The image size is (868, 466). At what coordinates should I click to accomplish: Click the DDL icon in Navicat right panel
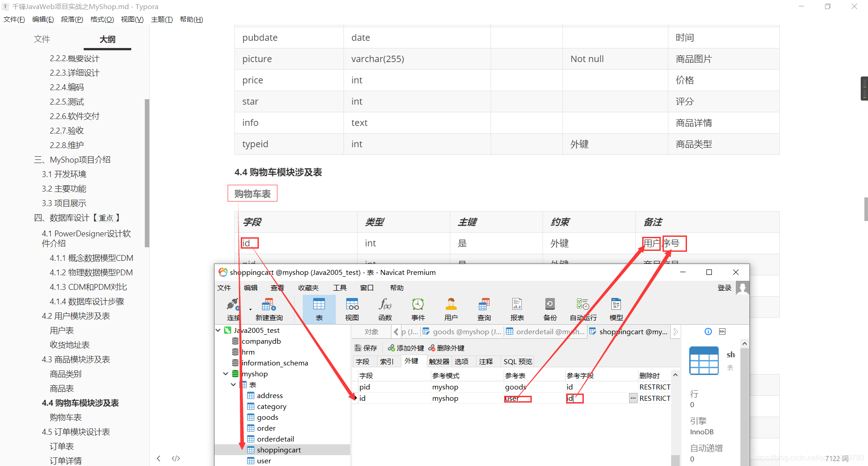pyautogui.click(x=722, y=331)
